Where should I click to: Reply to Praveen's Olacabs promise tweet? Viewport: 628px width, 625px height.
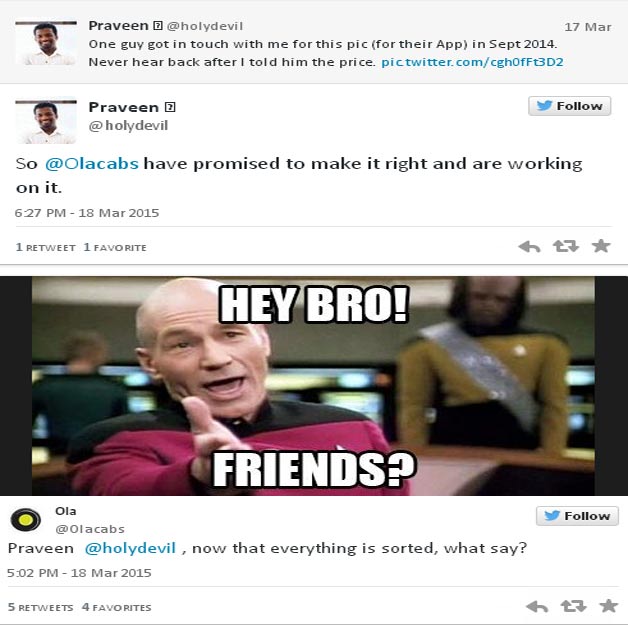pos(529,247)
